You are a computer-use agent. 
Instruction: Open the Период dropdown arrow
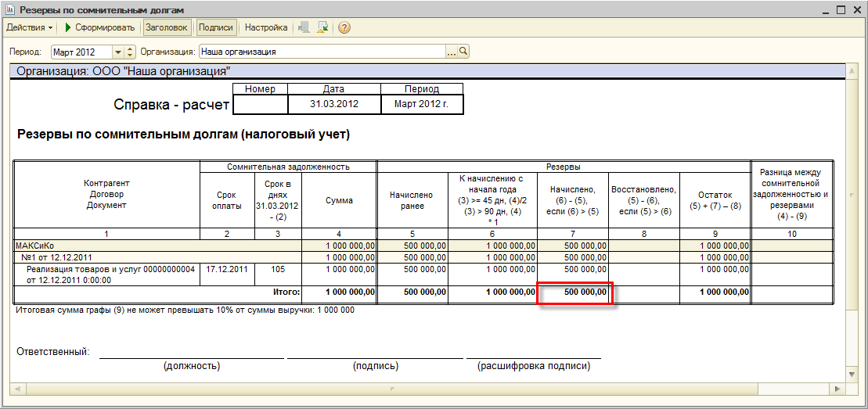coord(118,52)
